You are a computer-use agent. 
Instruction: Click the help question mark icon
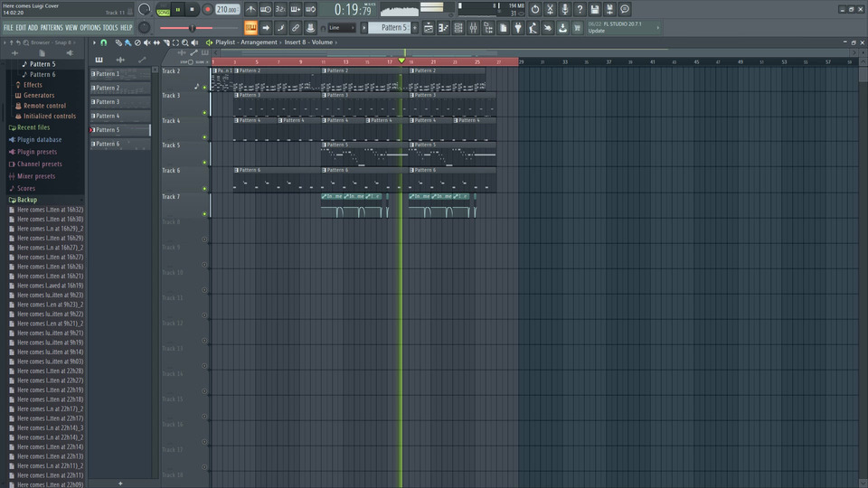[x=580, y=9]
